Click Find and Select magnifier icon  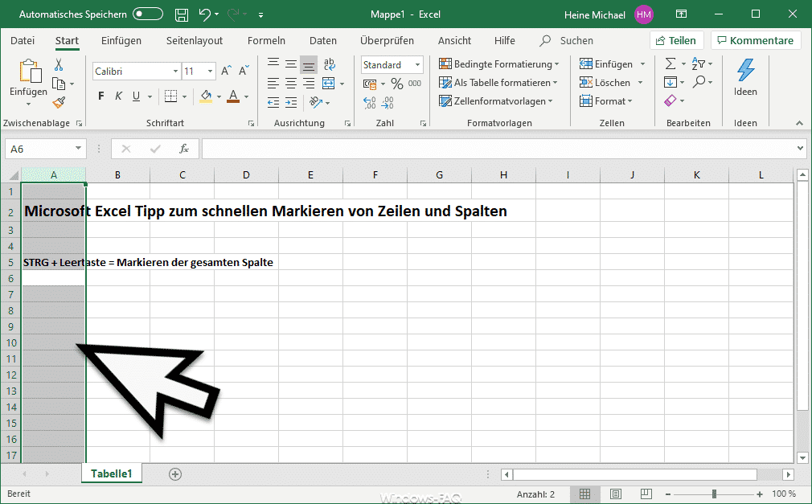pos(699,82)
